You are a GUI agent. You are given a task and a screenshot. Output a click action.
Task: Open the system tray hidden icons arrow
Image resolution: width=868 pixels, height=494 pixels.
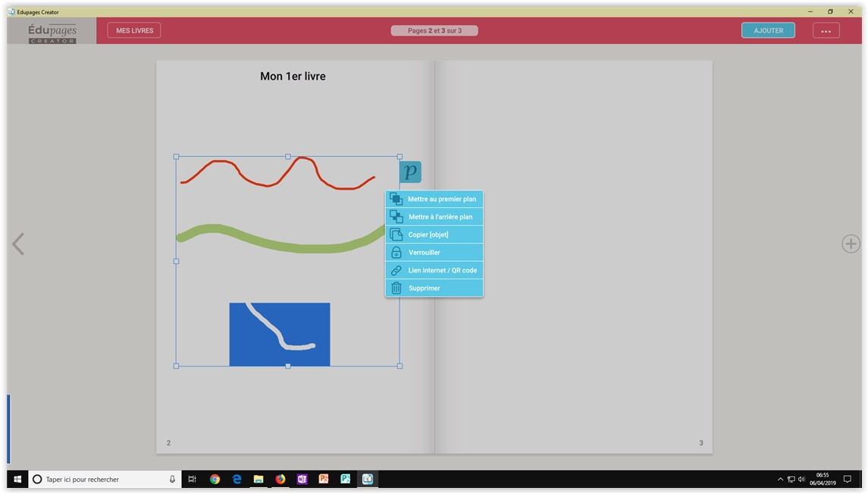[780, 480]
